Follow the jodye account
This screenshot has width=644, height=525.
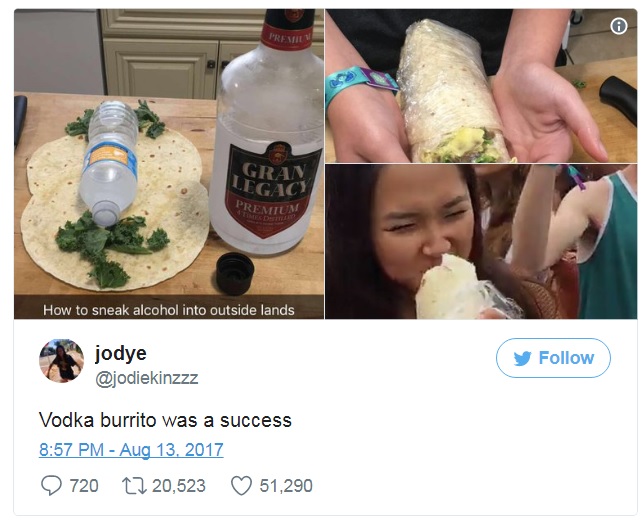click(x=553, y=358)
